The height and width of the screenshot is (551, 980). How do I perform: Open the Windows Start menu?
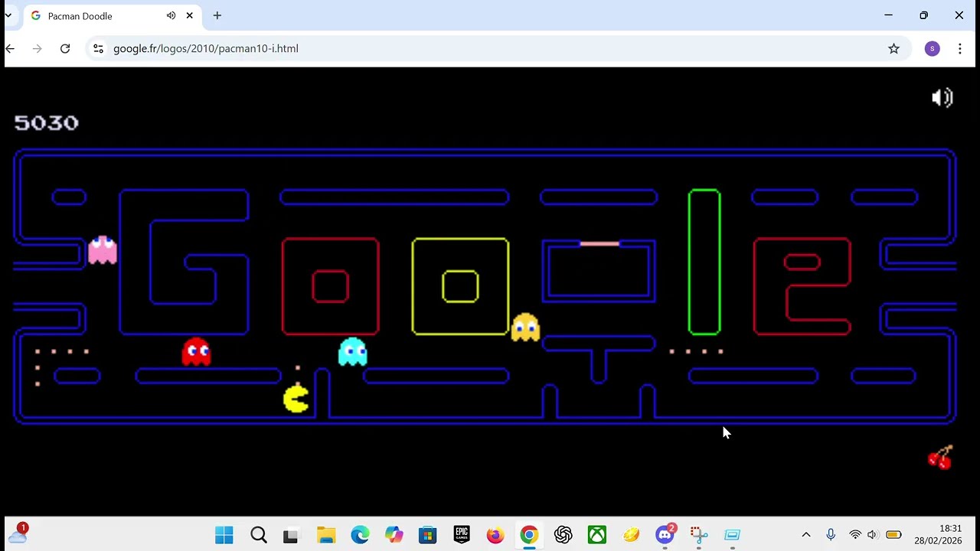point(224,535)
